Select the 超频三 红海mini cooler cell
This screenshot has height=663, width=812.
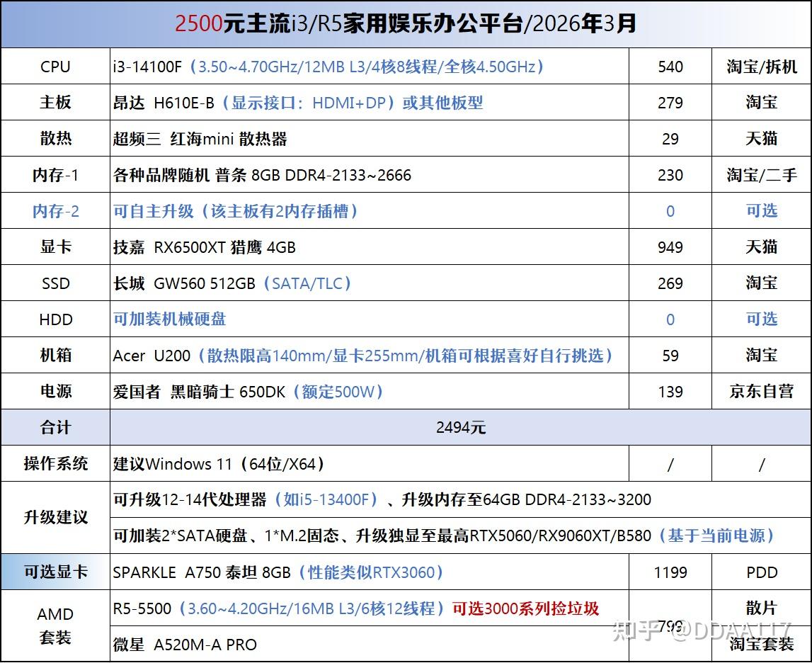[x=370, y=139]
